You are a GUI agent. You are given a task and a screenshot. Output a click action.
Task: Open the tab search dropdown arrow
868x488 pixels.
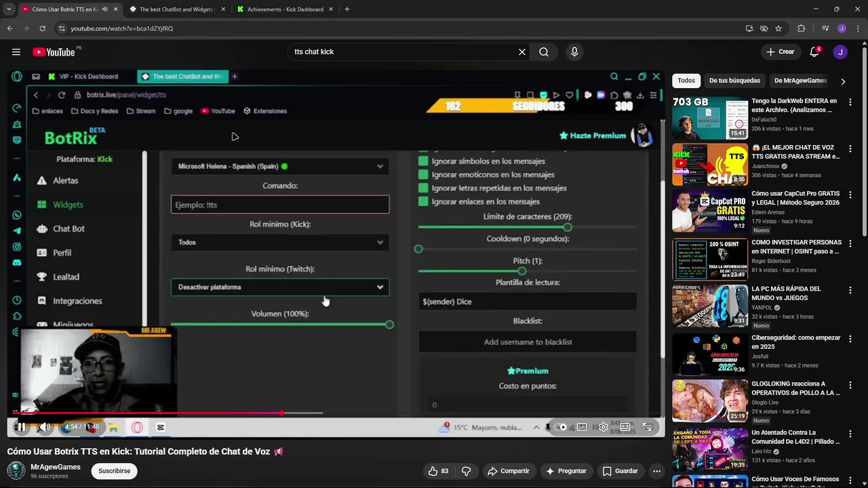[x=9, y=9]
